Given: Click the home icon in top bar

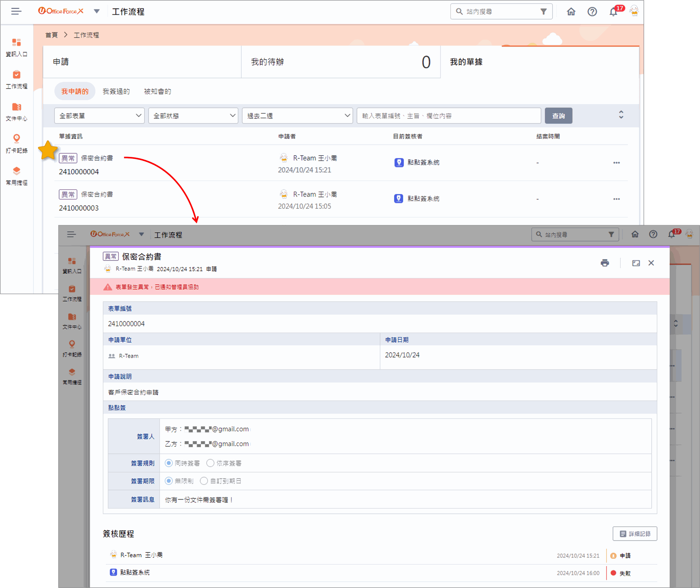Looking at the screenshot, I should coord(571,12).
